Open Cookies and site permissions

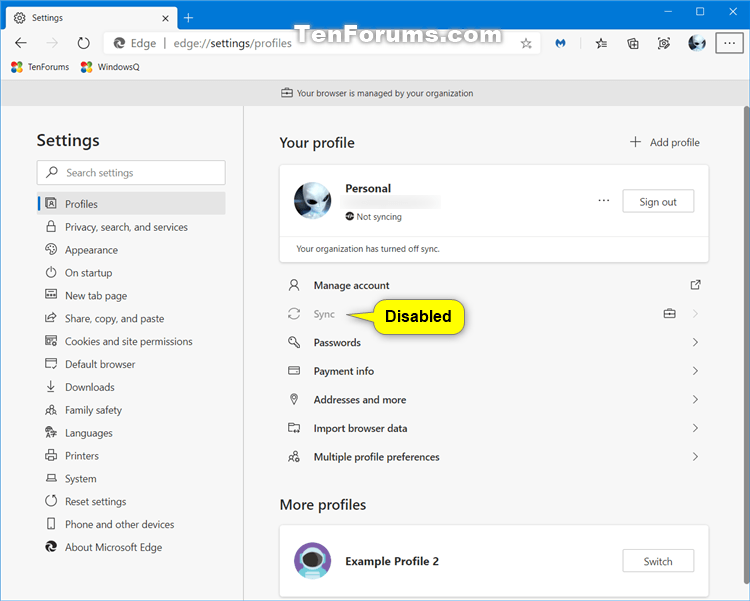click(129, 342)
